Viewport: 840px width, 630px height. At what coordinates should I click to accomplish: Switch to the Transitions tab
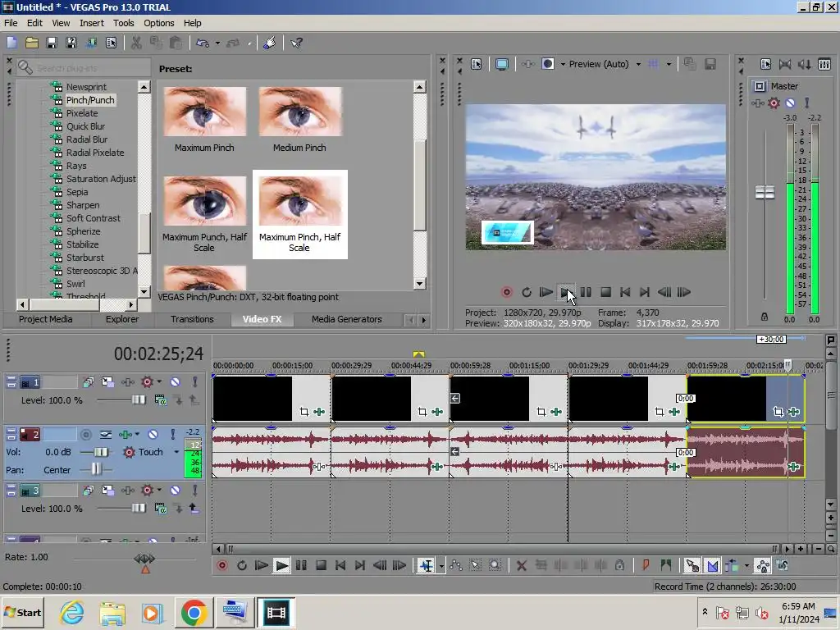click(192, 319)
